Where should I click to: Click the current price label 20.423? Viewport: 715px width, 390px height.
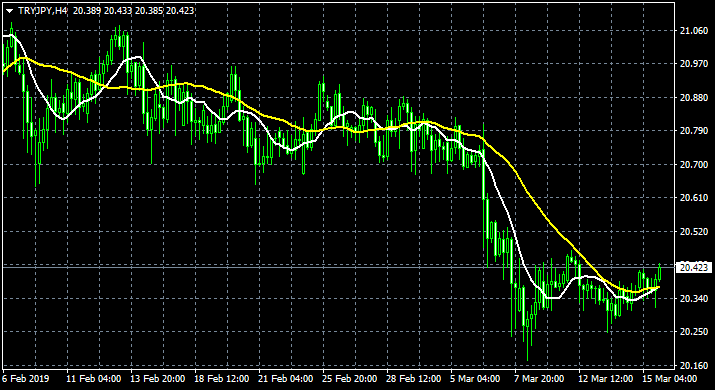point(694,267)
